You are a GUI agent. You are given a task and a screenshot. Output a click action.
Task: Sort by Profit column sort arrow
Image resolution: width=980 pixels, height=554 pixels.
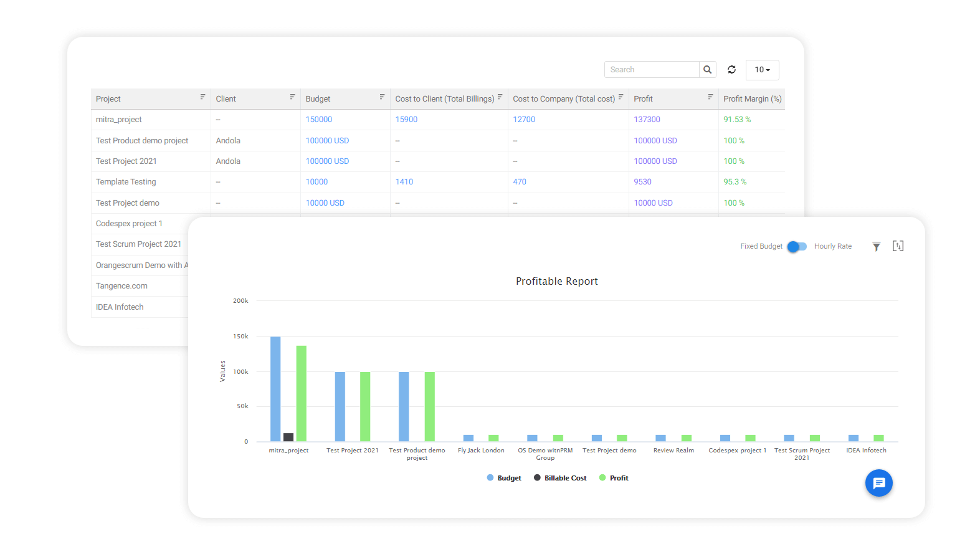pos(710,97)
